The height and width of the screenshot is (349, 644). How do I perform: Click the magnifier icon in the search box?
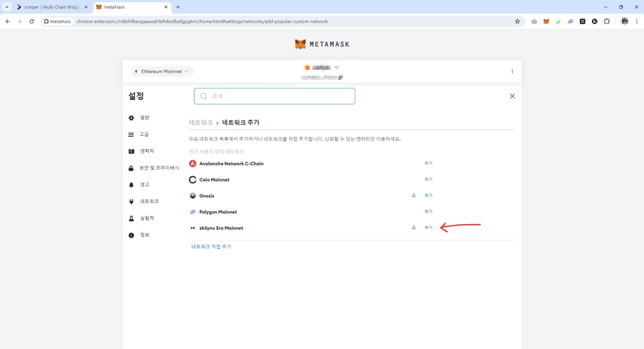pos(204,96)
